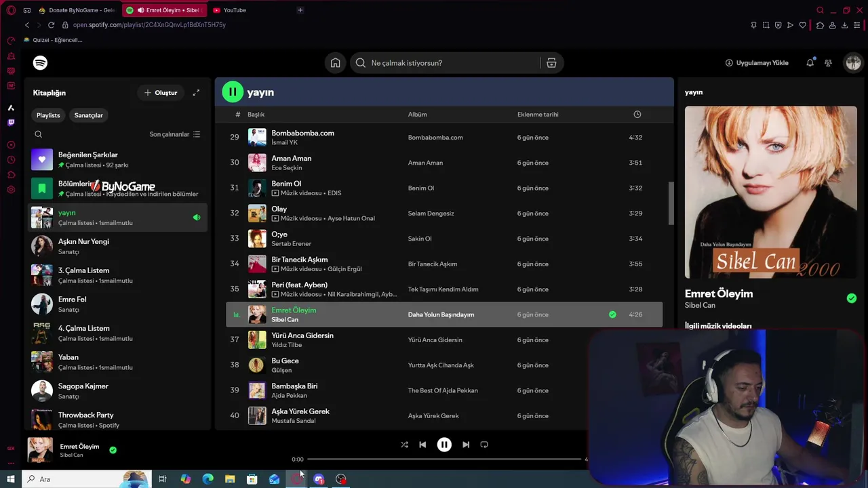
Task: Click the browser address bar URL
Action: click(149, 25)
